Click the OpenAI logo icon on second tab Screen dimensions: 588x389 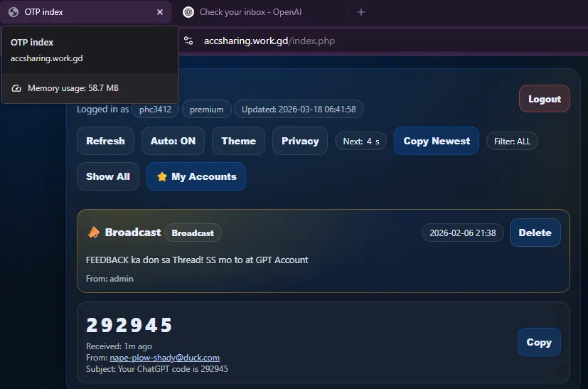(x=188, y=12)
